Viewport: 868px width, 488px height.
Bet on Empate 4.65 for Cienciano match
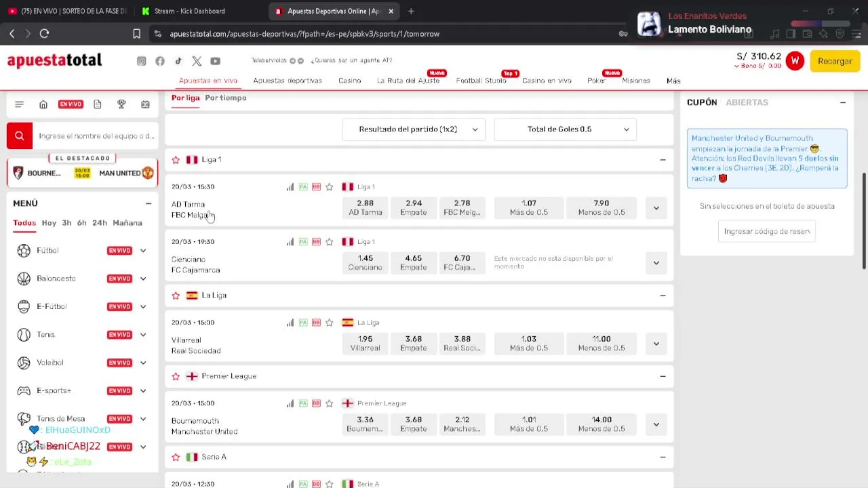(414, 262)
